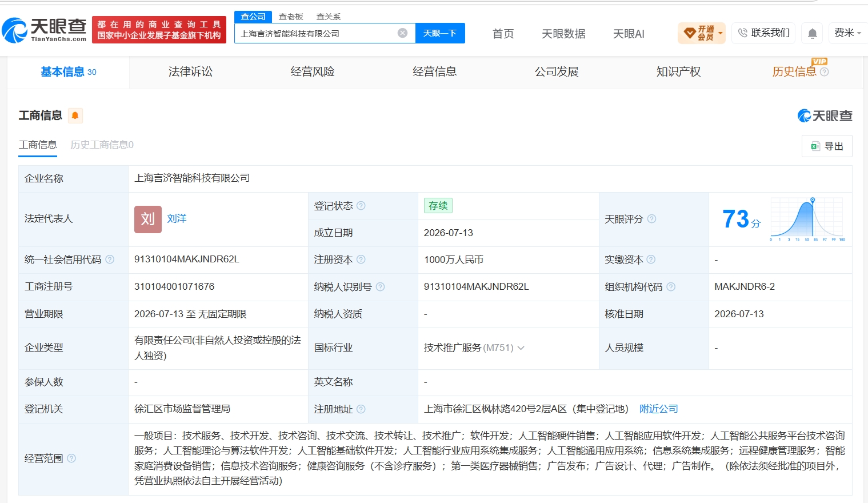Go to 首页 in the top navigation
868x503 pixels.
pos(503,34)
